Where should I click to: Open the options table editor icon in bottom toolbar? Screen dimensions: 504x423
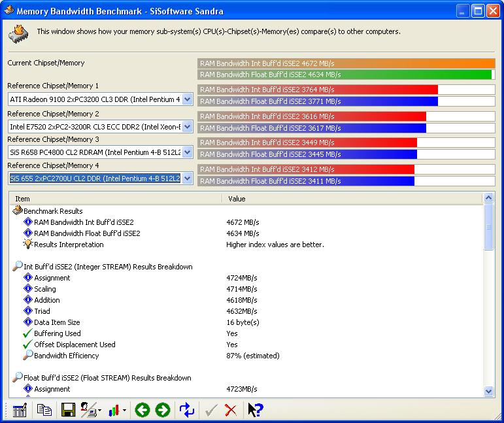point(20,411)
